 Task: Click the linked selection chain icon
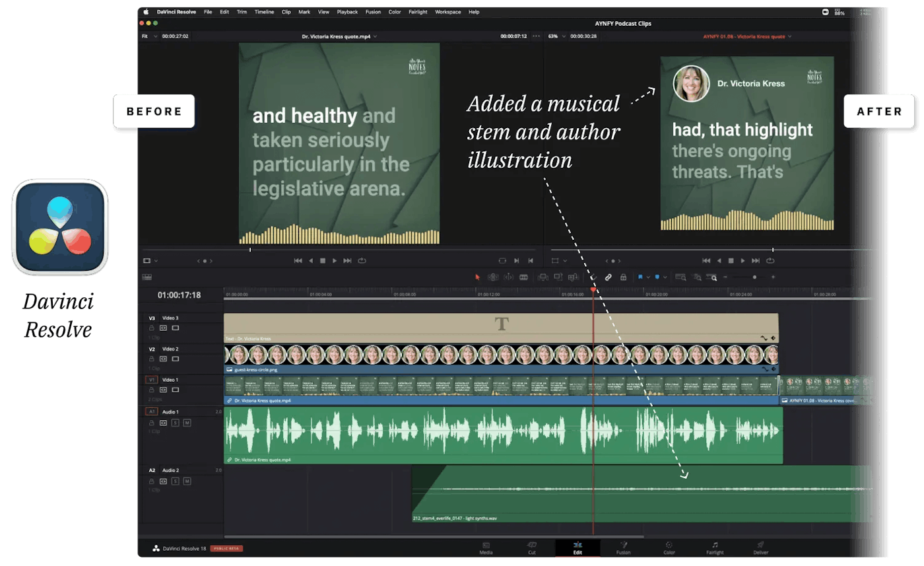608,277
